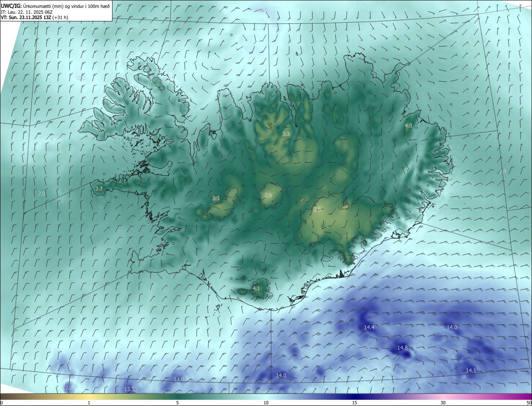Click the "VT: Sun. 23.11.2025 13Z (+31 h)" line

[35, 17]
